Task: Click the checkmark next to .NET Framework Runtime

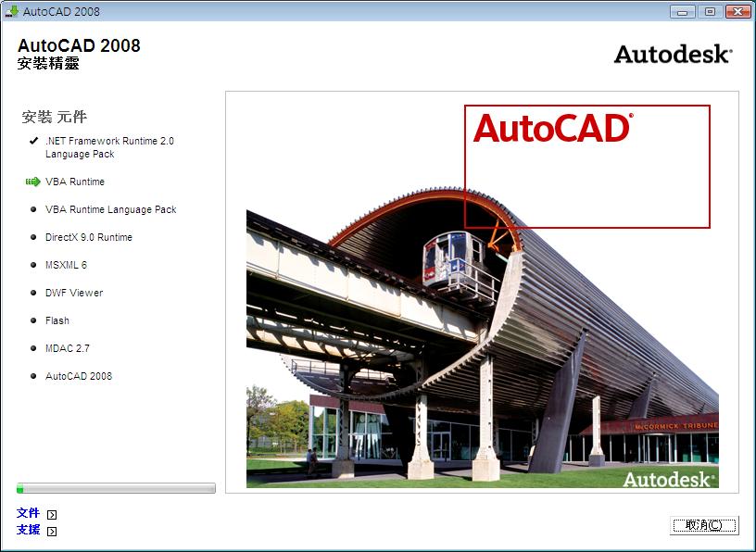Action: point(33,141)
